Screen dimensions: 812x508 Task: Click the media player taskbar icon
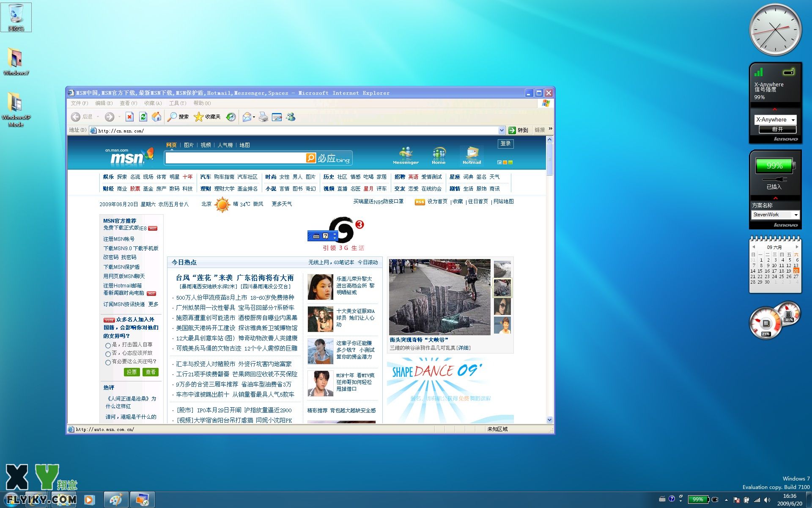click(x=89, y=500)
